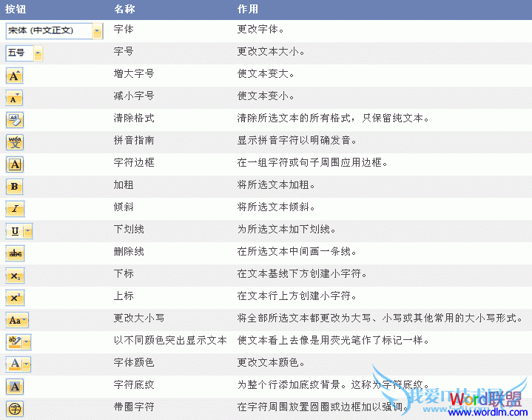This screenshot has width=532, height=420.
Task: Click the name text 下标
Action: [x=124, y=273]
